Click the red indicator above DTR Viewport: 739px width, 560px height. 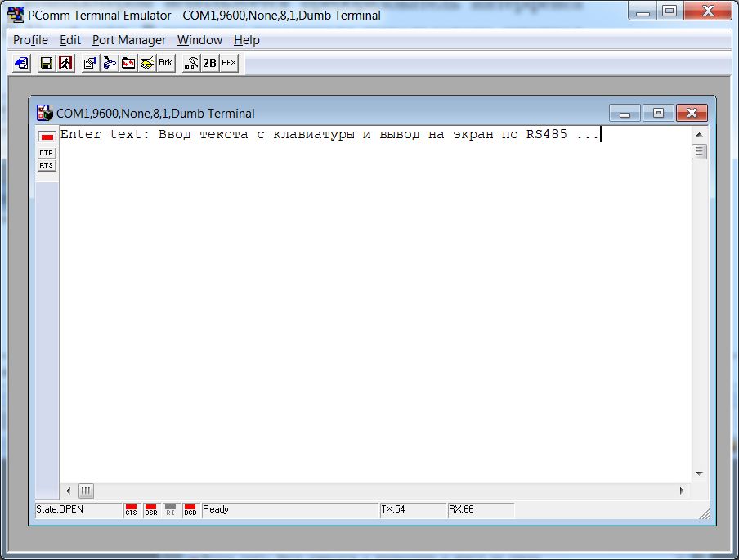(x=47, y=137)
